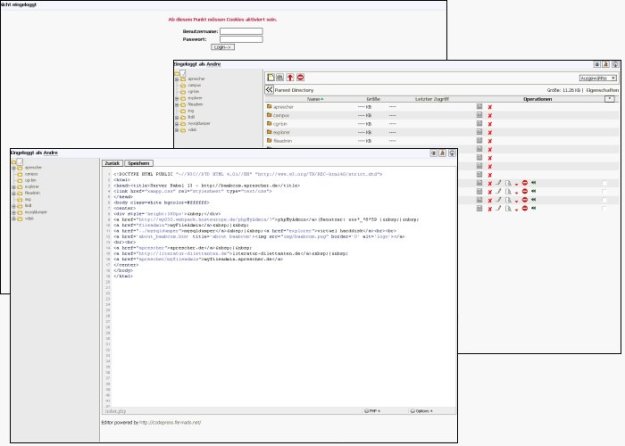This screenshot has width=625, height=446.
Task: Open the Options dropdown in editor status bar
Action: coord(421,411)
